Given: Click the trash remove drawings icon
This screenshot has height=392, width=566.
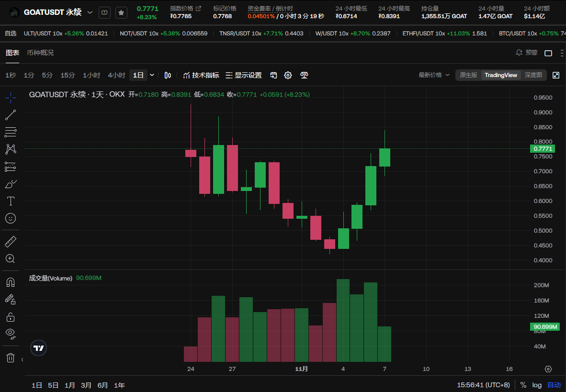Looking at the screenshot, I should [x=11, y=358].
